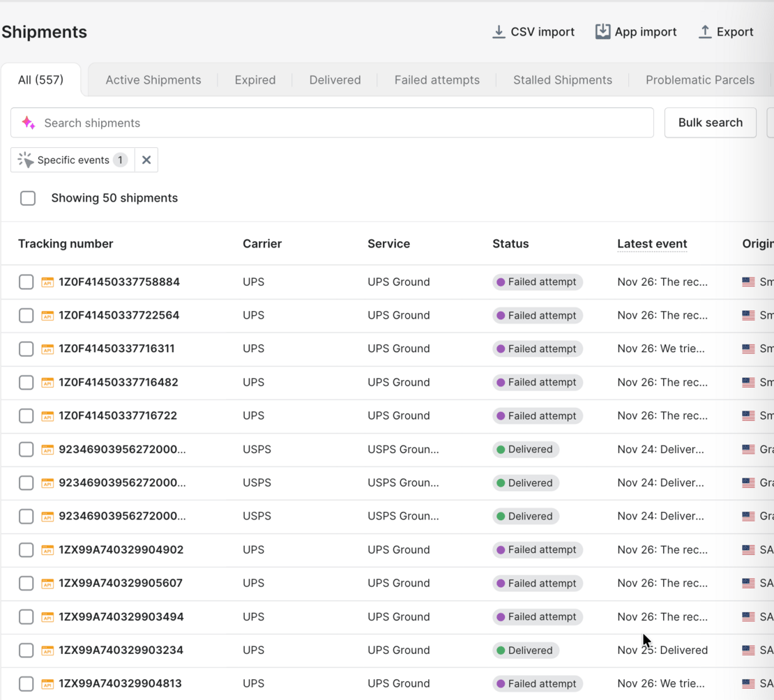Select checkbox for shipment 1Z0F41450337716311
Image resolution: width=774 pixels, height=700 pixels.
pos(26,349)
